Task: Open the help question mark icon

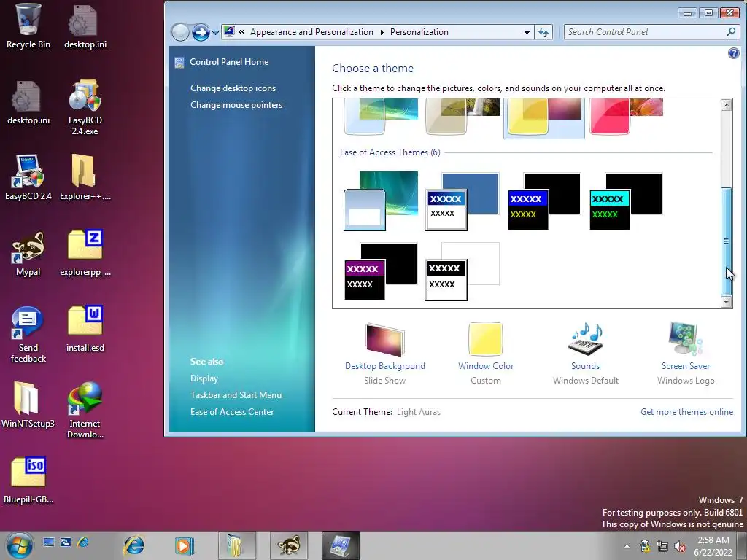Action: pos(734,53)
